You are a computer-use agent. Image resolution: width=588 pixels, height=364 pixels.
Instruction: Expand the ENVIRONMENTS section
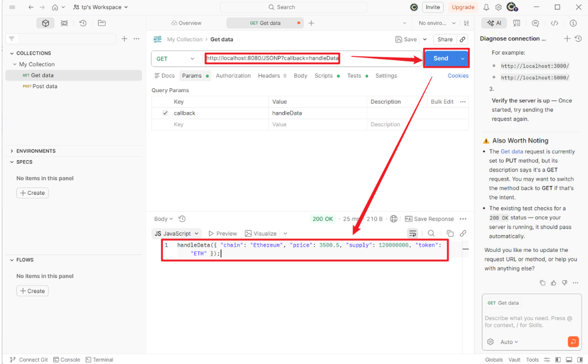coord(12,151)
